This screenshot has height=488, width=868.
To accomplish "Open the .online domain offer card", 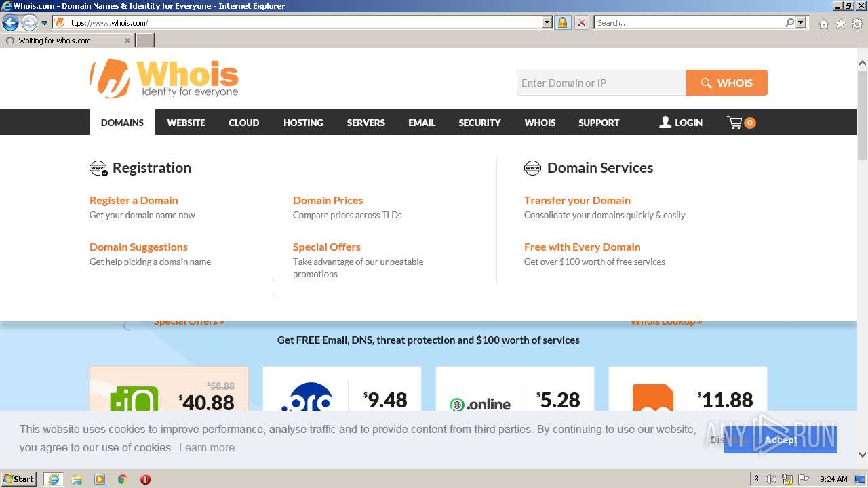I will coord(515,389).
